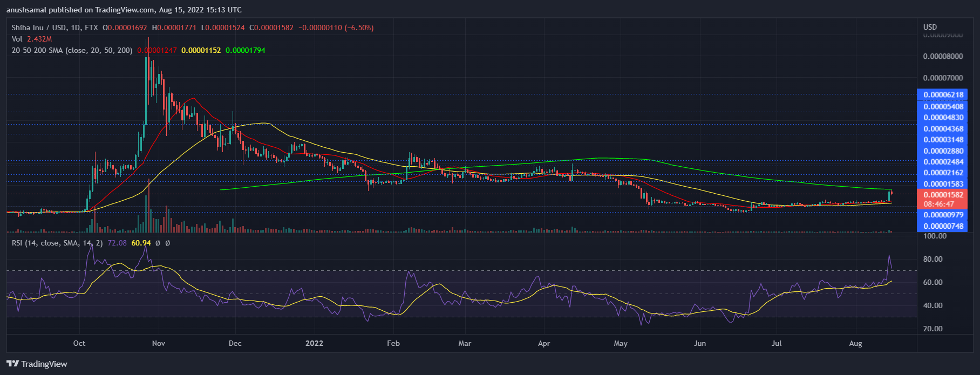Select the 0.00000748 price level label

(x=943, y=226)
